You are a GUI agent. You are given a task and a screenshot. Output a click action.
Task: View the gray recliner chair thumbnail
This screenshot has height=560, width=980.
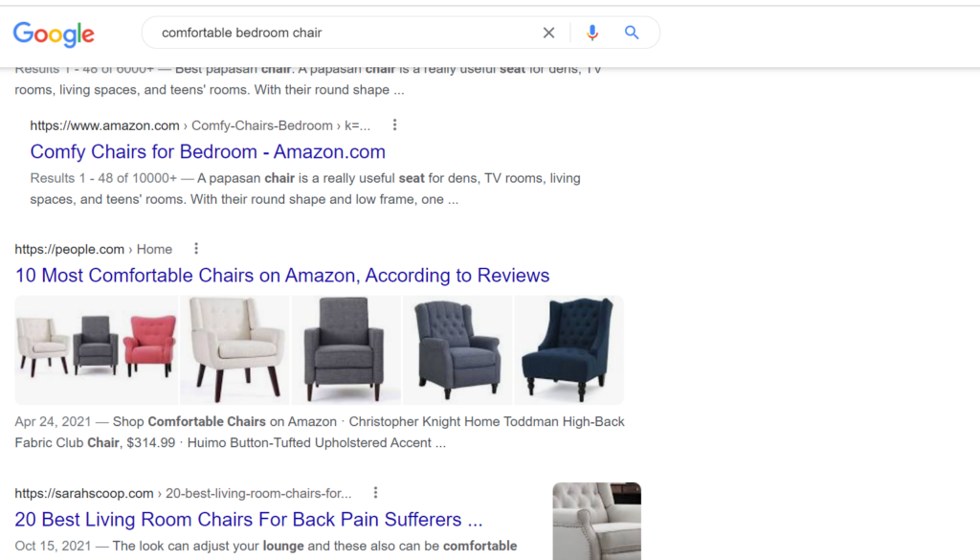[x=346, y=350]
